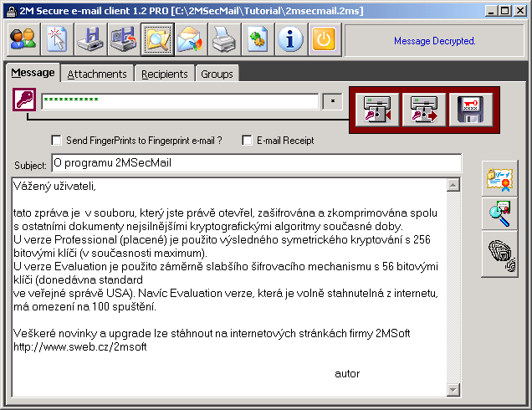This screenshot has width=532, height=410.
Task: Switch to the Message tab
Action: (33, 73)
